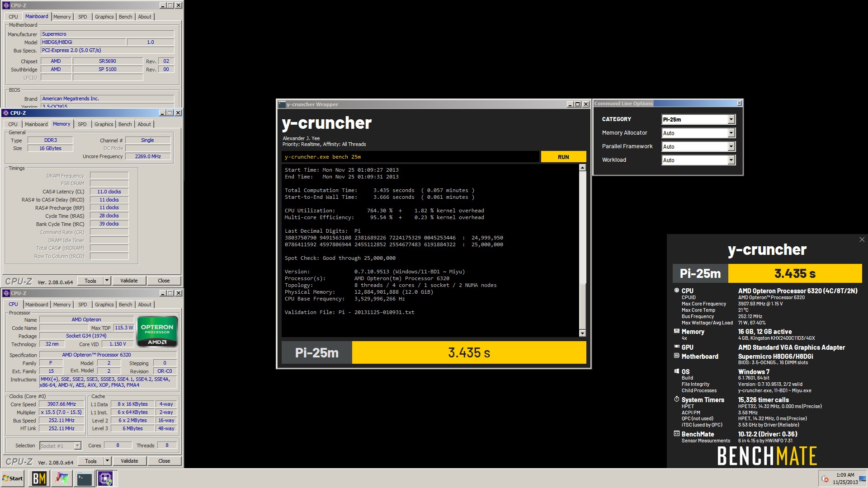
Task: Click the GPU icon in BenchMate panel
Action: click(x=677, y=347)
